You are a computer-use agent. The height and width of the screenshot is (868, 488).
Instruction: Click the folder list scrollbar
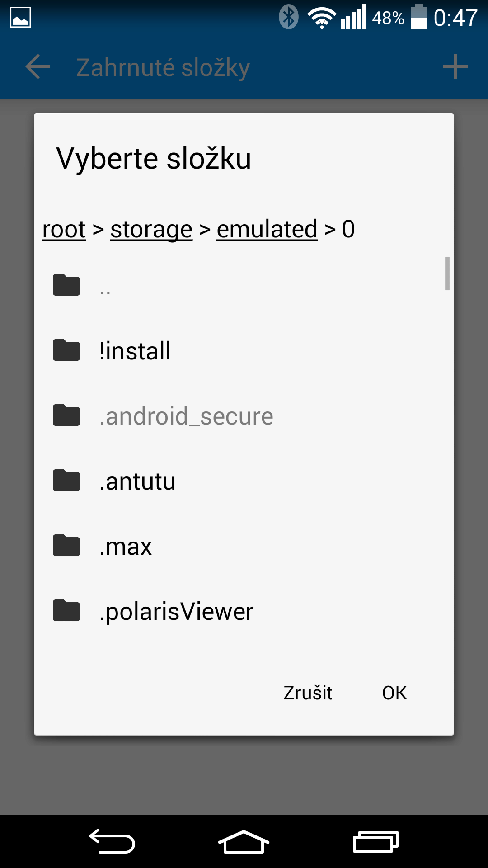point(447,274)
